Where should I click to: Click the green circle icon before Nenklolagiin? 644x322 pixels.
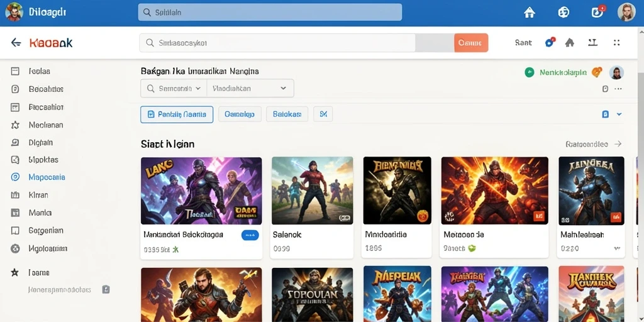(x=530, y=72)
